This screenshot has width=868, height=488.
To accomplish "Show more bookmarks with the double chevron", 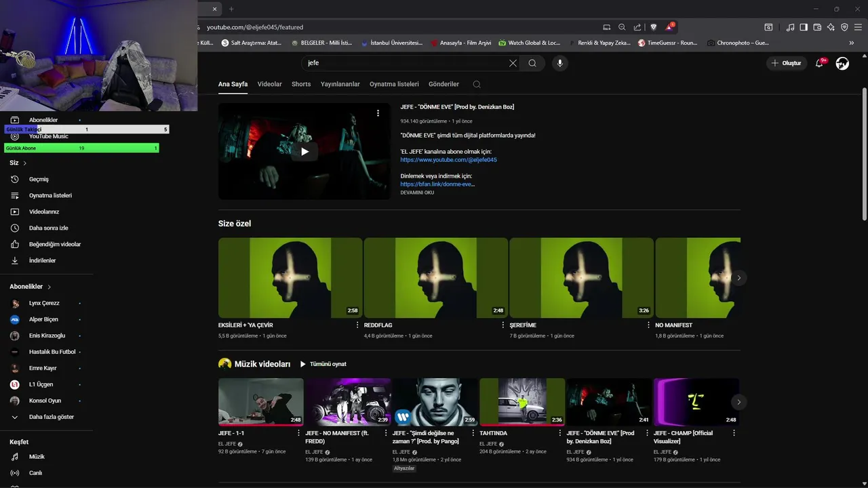I will point(852,43).
